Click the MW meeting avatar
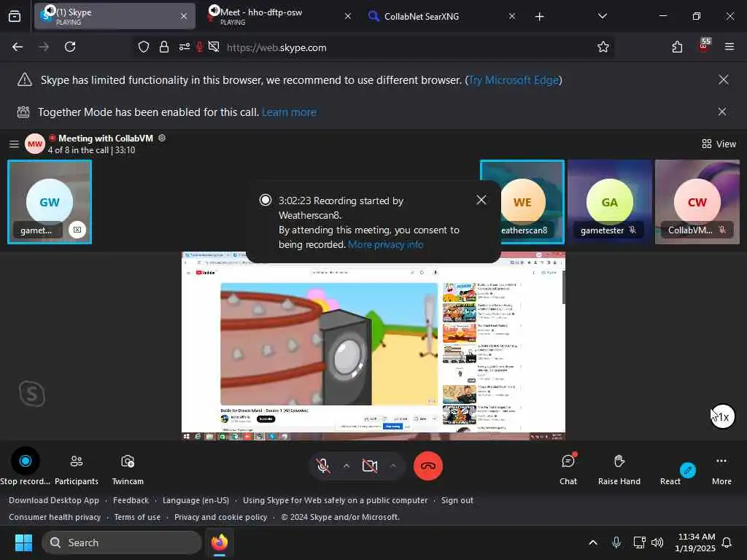Screen dimensions: 747x560 (35, 144)
